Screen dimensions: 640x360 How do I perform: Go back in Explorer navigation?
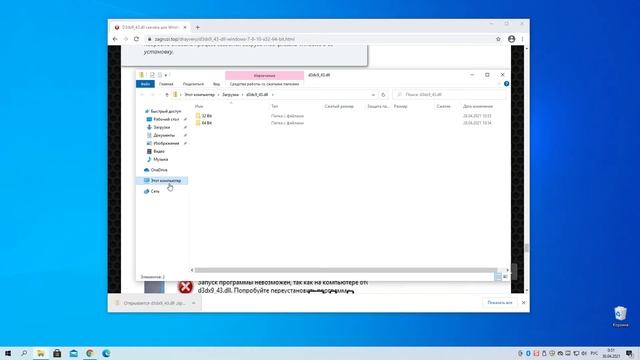pos(142,95)
